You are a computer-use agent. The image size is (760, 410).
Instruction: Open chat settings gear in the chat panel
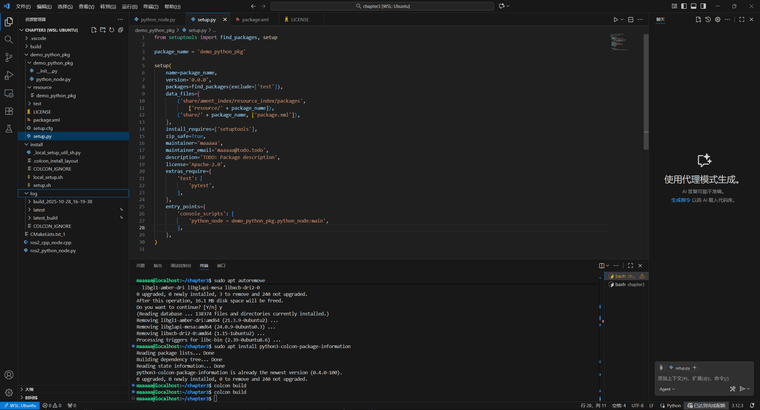(718, 19)
